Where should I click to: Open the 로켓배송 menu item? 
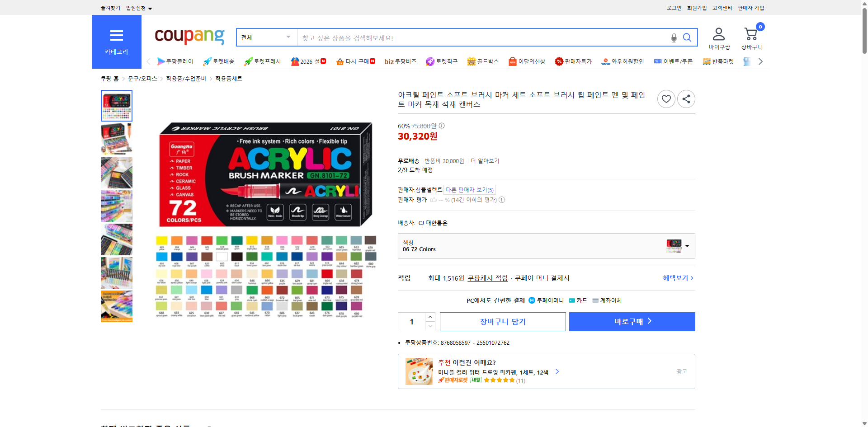219,61
